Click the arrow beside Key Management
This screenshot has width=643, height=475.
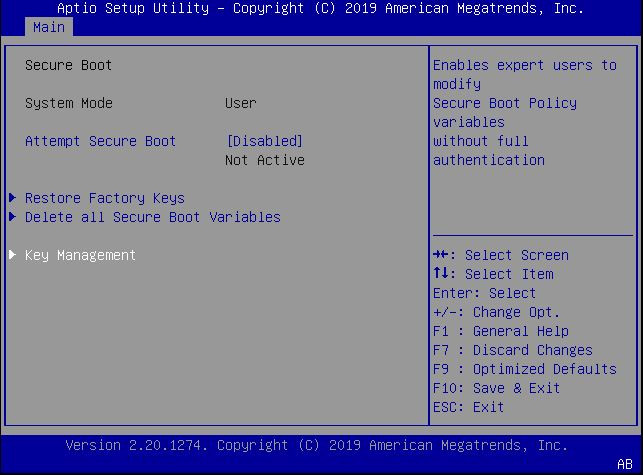[12, 255]
